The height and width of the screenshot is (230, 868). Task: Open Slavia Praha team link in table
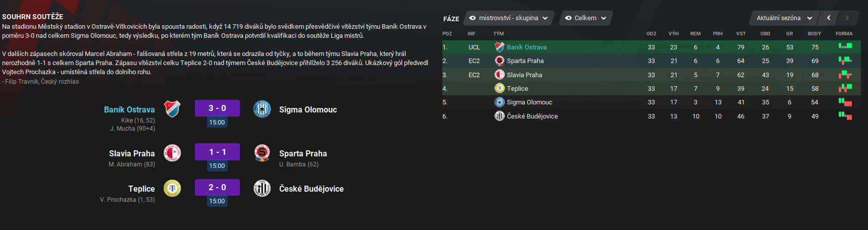pyautogui.click(x=524, y=75)
